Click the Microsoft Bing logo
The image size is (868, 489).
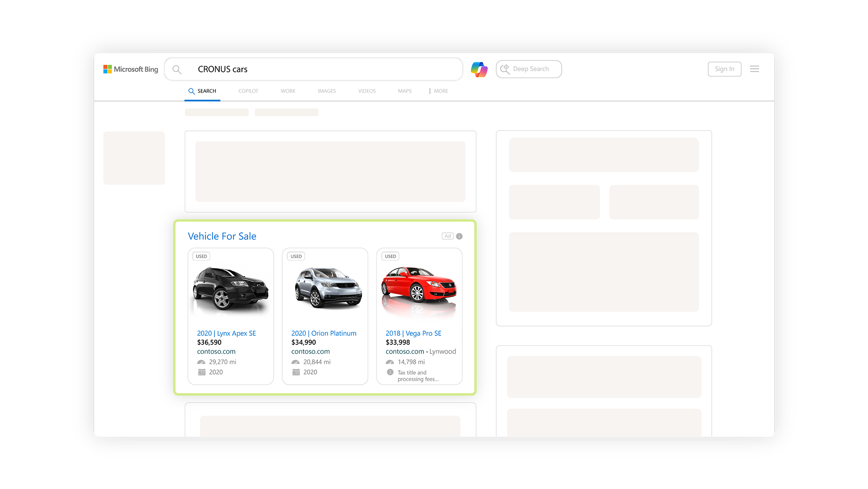[131, 69]
